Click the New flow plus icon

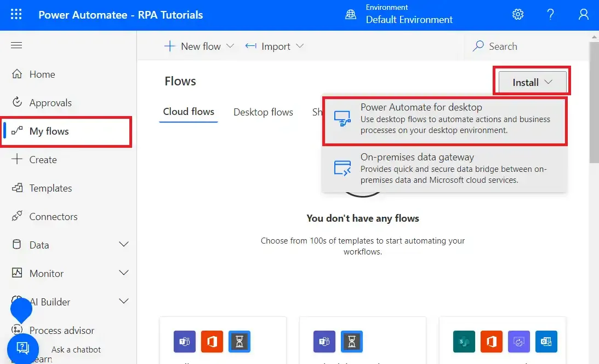pyautogui.click(x=169, y=46)
